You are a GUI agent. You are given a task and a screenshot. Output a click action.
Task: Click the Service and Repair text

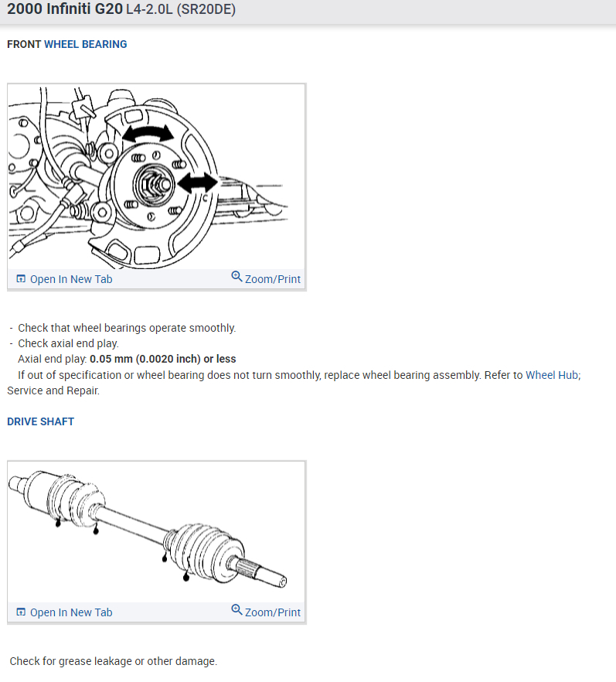click(53, 390)
